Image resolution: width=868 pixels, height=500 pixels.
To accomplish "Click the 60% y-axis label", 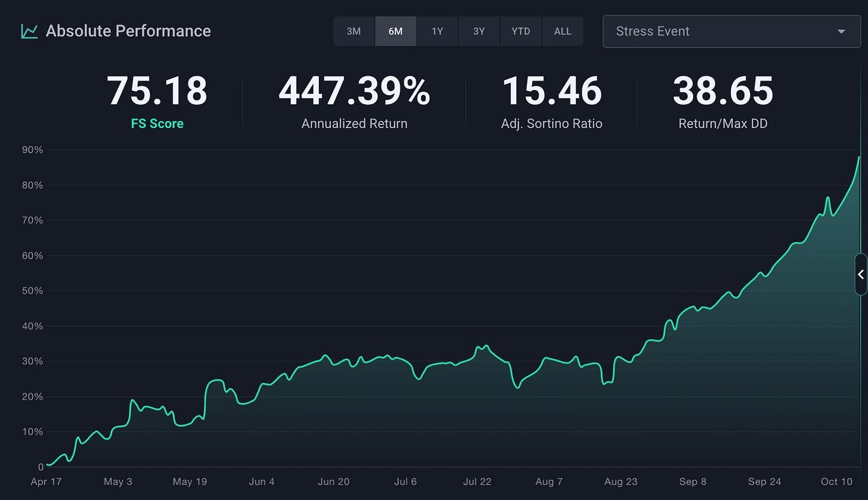I will coord(33,256).
